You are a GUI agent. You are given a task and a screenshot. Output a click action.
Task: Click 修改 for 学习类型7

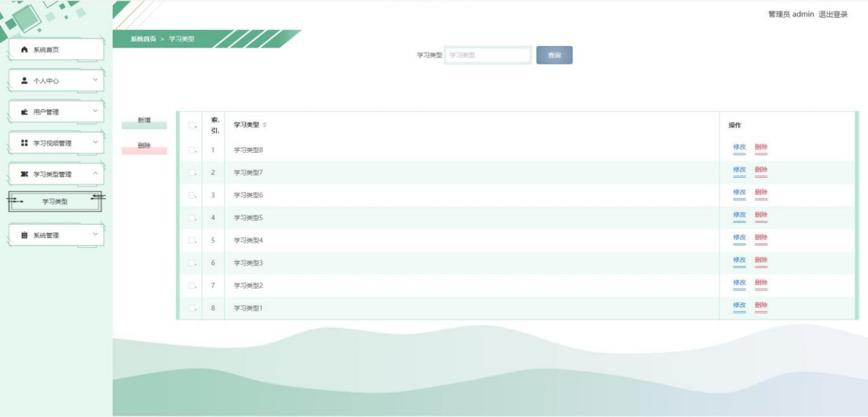(x=740, y=171)
